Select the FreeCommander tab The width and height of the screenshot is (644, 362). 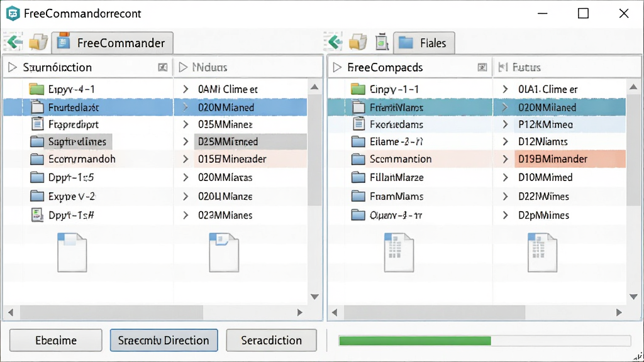coord(112,43)
